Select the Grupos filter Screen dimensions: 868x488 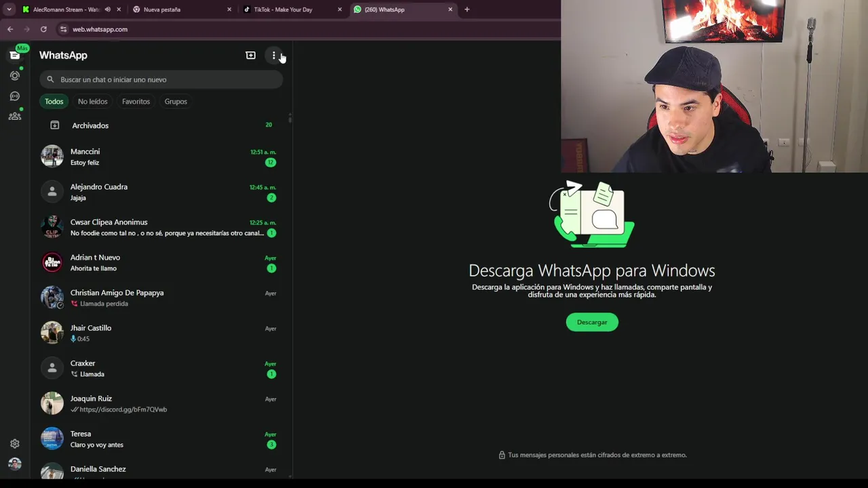(176, 102)
